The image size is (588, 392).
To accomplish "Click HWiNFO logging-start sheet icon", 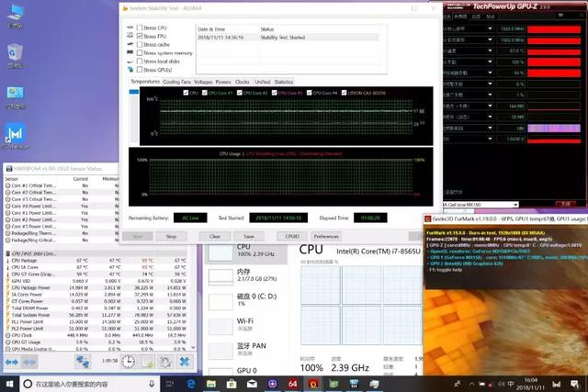I will coord(147,362).
